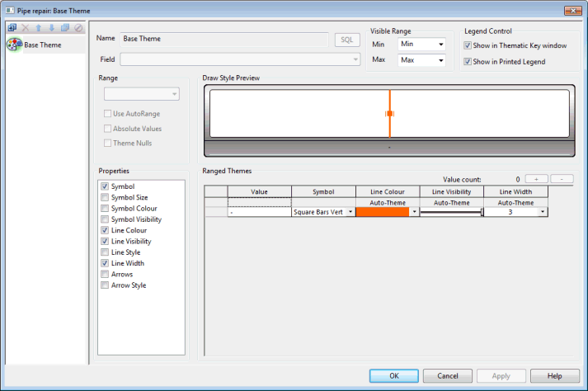Click the Value cell containing dash
The height and width of the screenshot is (391, 588).
pos(259,212)
